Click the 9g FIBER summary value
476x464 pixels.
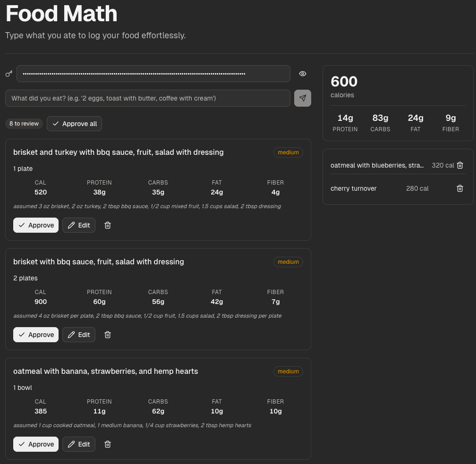click(x=451, y=118)
